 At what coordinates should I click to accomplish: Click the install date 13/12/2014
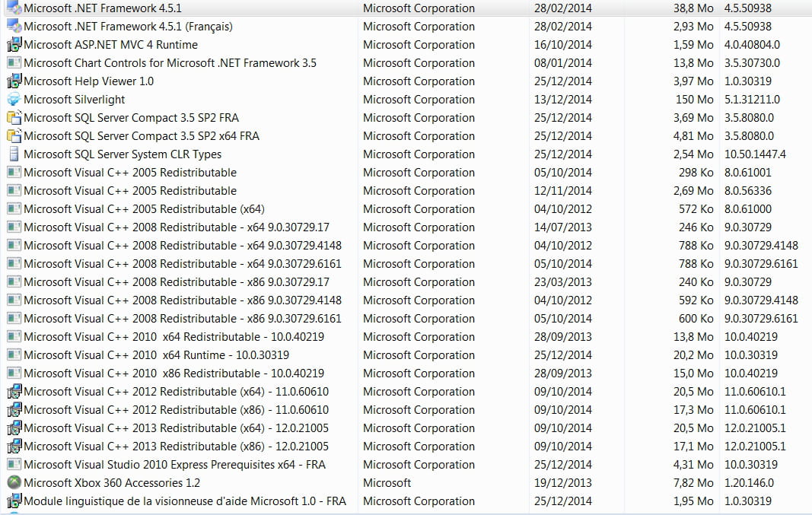point(563,100)
